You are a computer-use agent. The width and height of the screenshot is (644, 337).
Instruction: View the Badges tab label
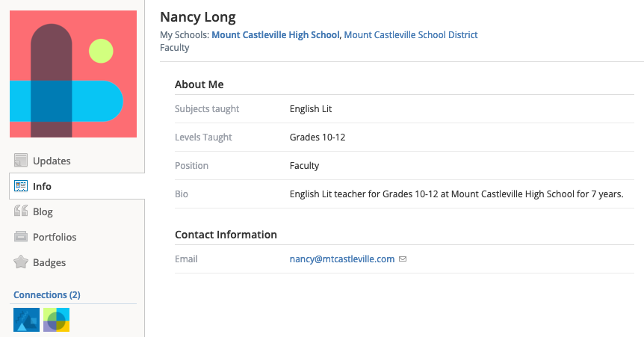tap(49, 262)
